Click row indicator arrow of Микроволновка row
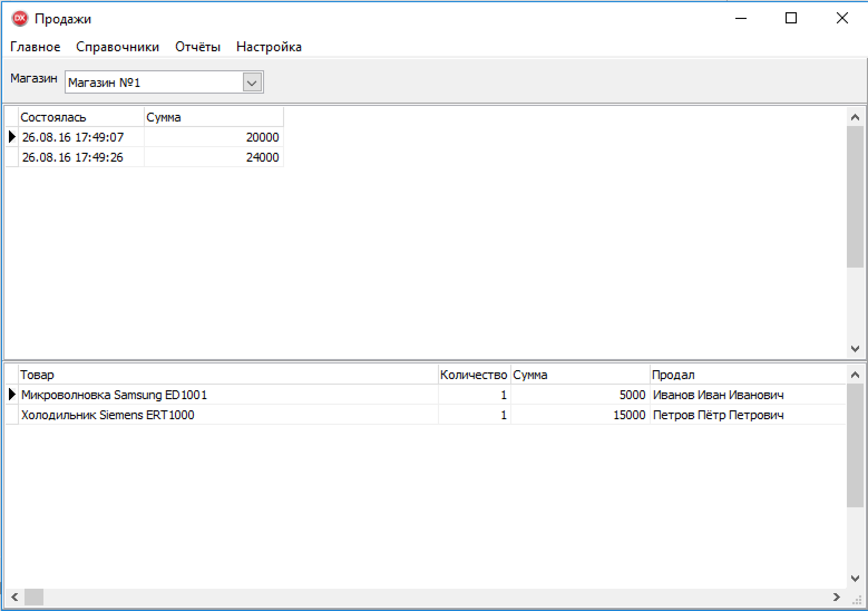This screenshot has height=611, width=868. point(12,395)
